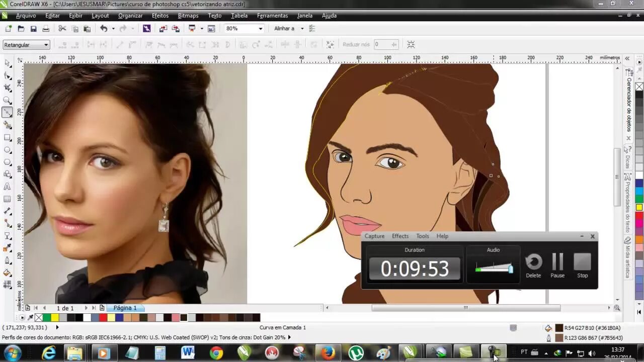Pick the green palette swatch

click(x=47, y=318)
